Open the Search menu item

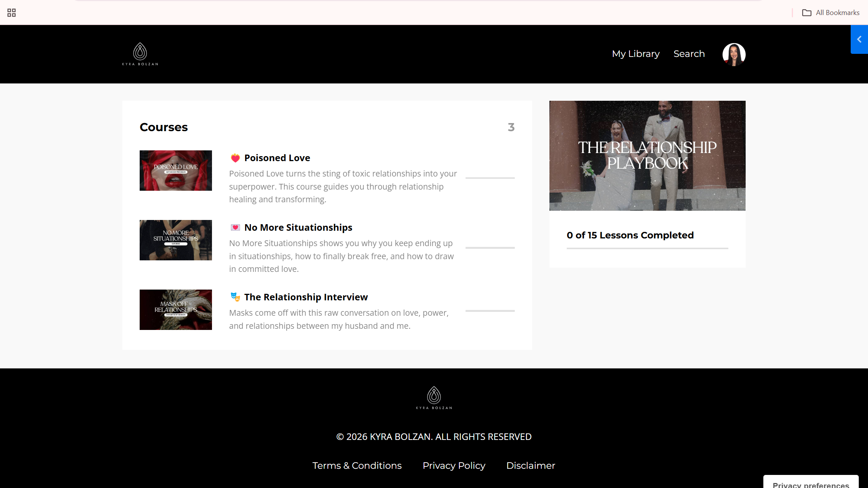point(689,54)
